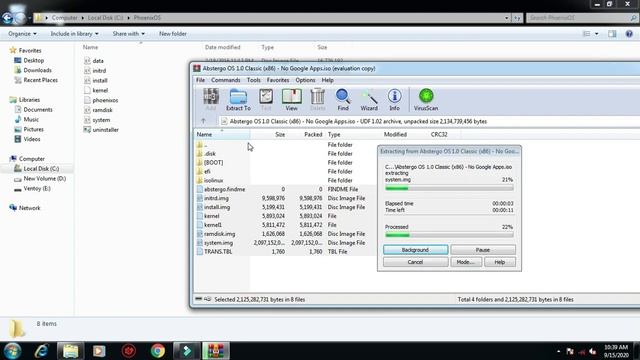Toggle the Explorer preview pane icon
The image size is (640, 360).
tap(612, 34)
